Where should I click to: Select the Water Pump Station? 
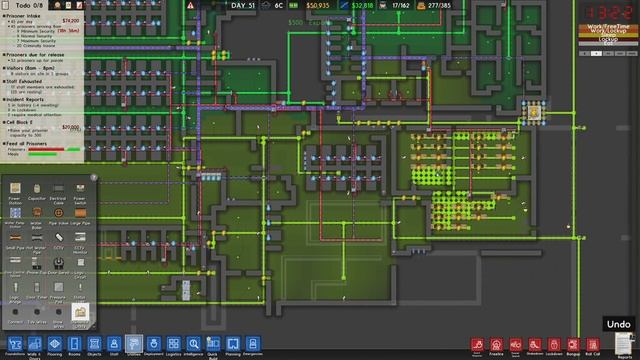tap(15, 213)
